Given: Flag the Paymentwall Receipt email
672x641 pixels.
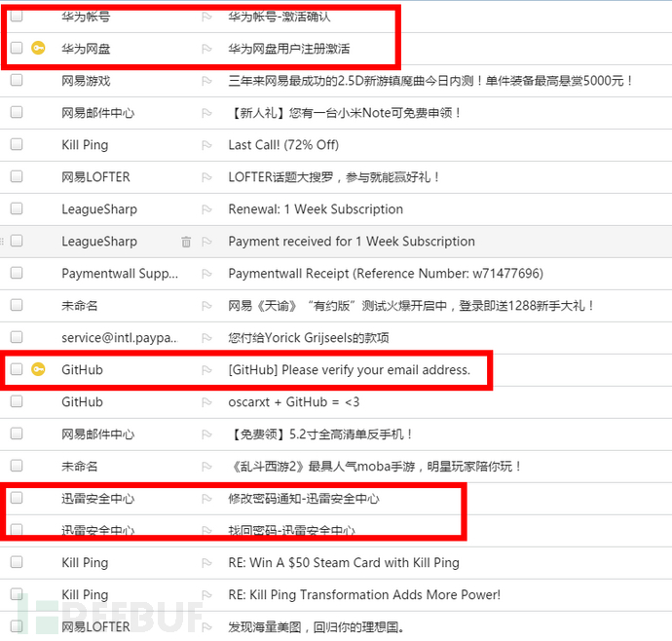Looking at the screenshot, I should [206, 274].
